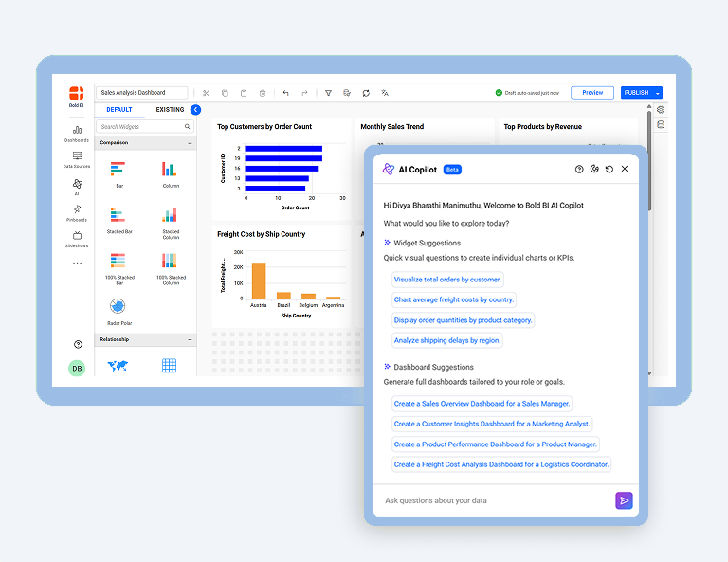Open Data Sources in the left sidebar
This screenshot has height=562, width=728.
77,159
